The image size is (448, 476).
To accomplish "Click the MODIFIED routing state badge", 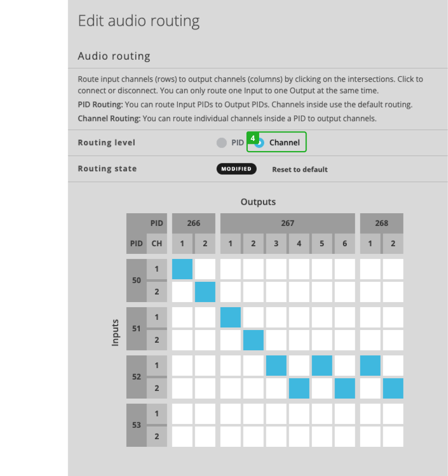I will (236, 169).
